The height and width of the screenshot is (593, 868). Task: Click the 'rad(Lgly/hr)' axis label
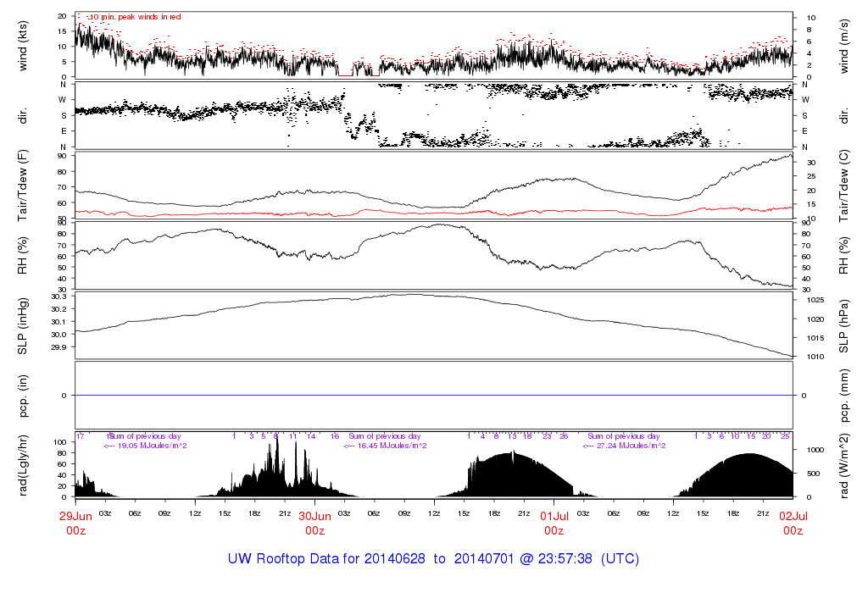pos(23,463)
